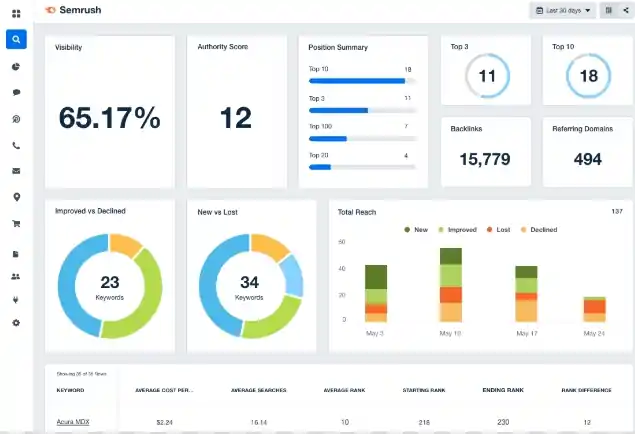
Task: Click the Top 100 progress bar
Action: [362, 139]
